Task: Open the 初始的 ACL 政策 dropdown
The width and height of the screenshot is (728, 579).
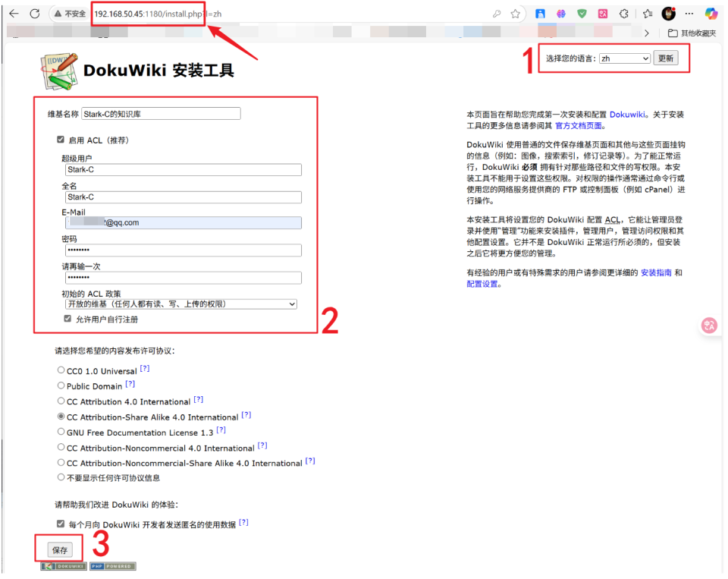Action: [x=182, y=304]
